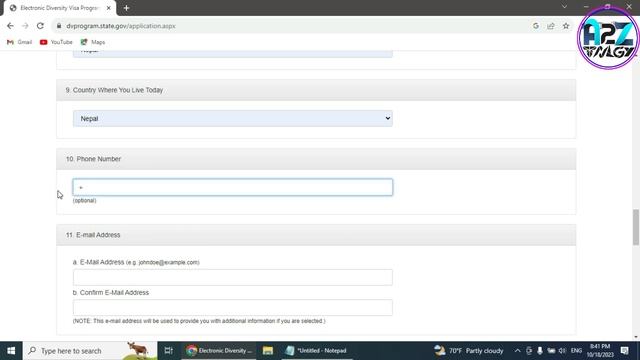This screenshot has width=640, height=360.
Task: Open the Country Where You Live dropdown
Action: (233, 118)
